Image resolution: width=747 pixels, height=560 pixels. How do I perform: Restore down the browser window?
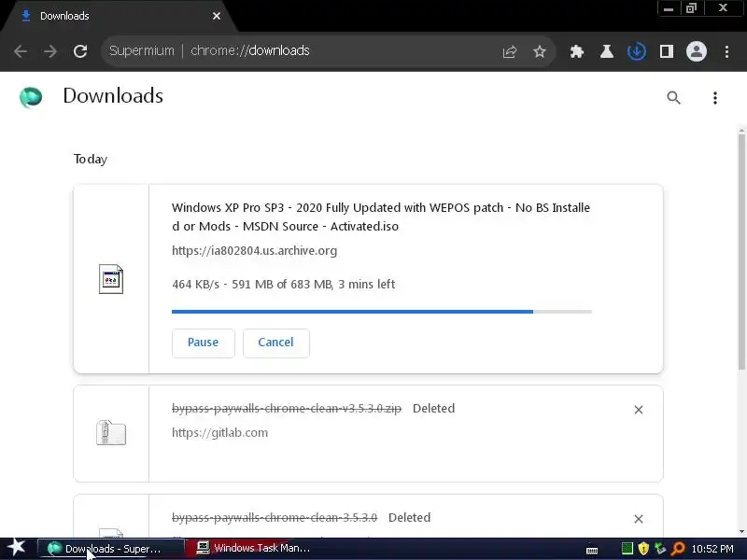click(691, 8)
